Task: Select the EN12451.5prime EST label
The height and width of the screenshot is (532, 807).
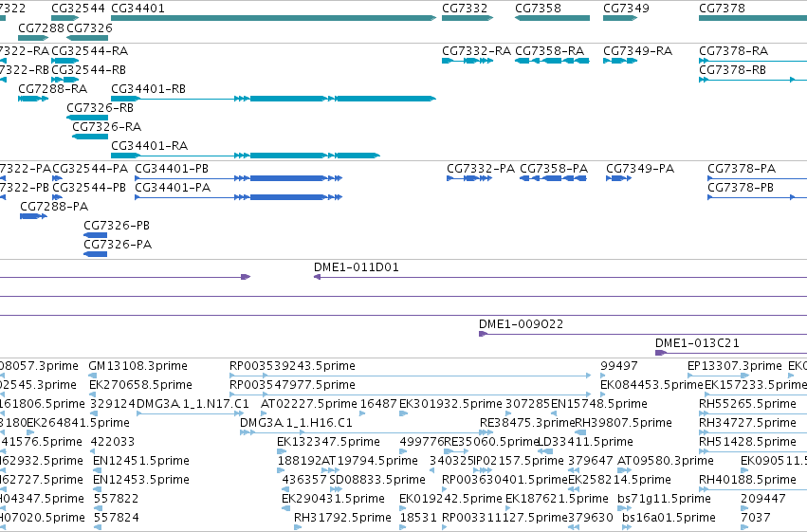Action: [141, 461]
